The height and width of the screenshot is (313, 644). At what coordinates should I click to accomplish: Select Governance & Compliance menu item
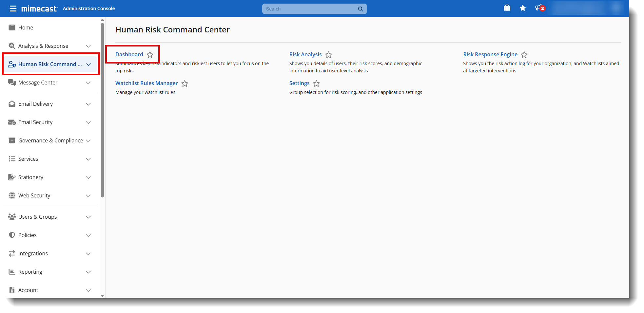point(50,140)
